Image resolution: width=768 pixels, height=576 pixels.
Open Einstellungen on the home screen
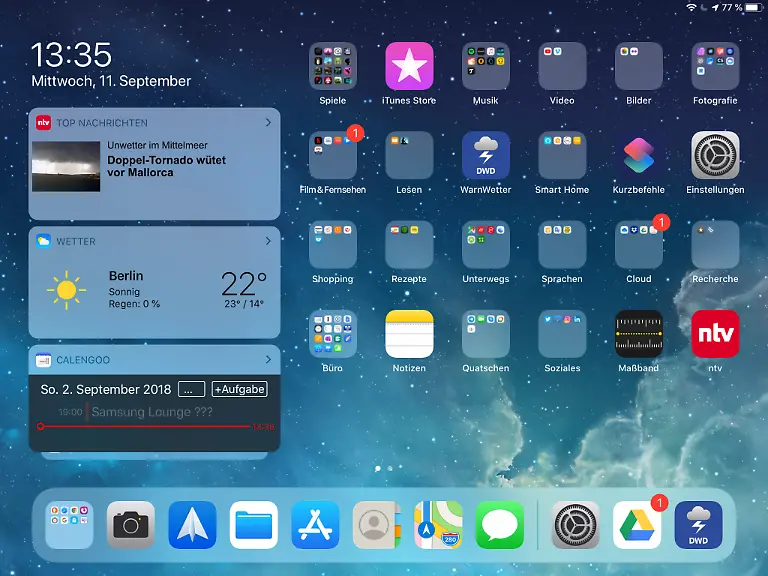tap(715, 155)
